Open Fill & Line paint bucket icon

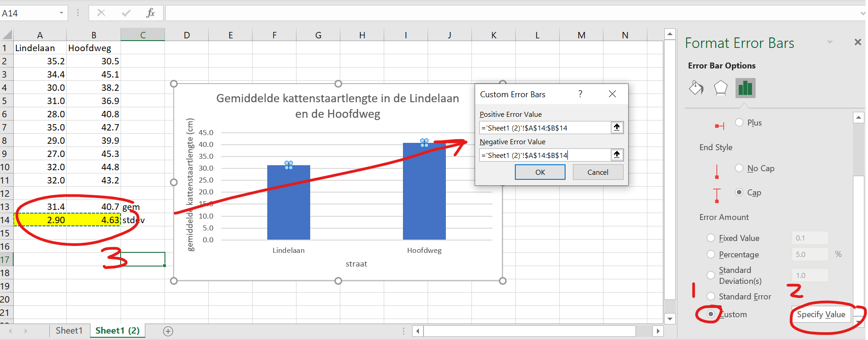pos(696,88)
